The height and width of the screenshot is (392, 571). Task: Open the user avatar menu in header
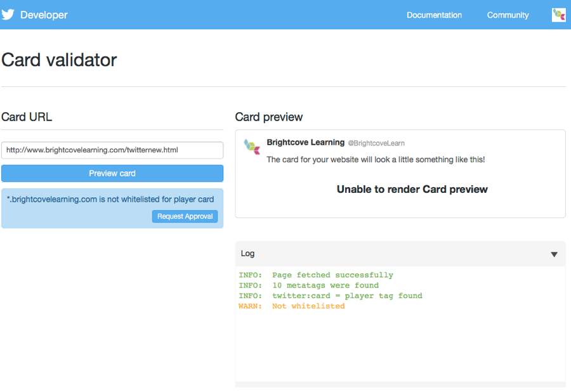(x=558, y=15)
